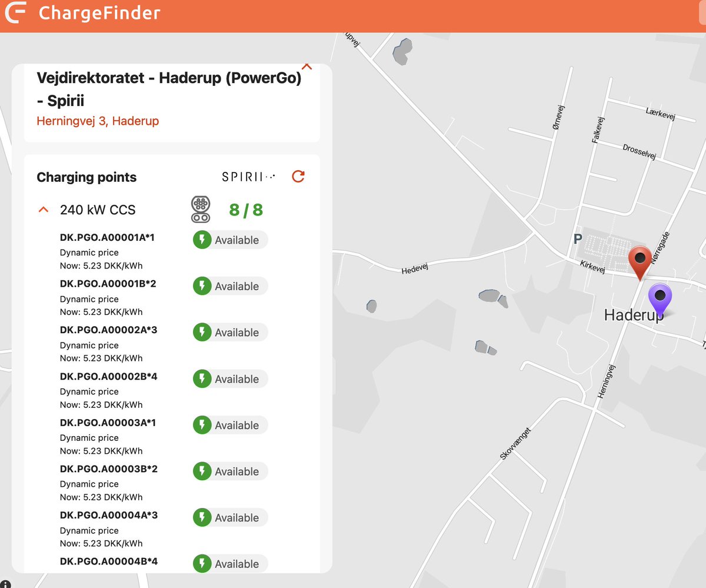Click 'Now: 5.23 DKK/kWh' under DK.PGO.A00001A*1
This screenshot has width=706, height=588.
101,265
